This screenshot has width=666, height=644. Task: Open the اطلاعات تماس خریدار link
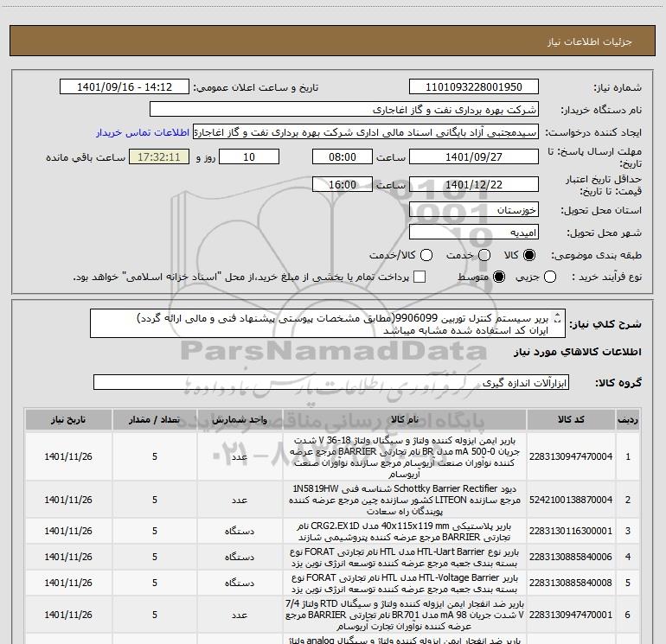click(x=143, y=132)
